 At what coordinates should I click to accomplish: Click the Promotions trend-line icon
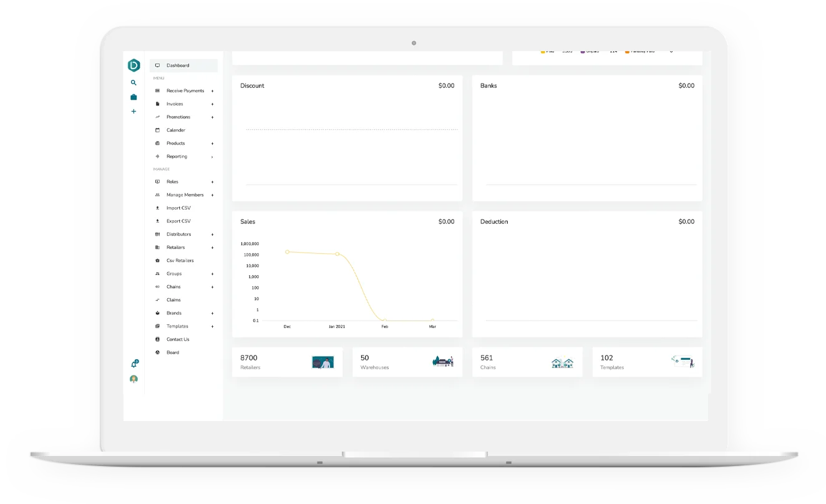[157, 117]
